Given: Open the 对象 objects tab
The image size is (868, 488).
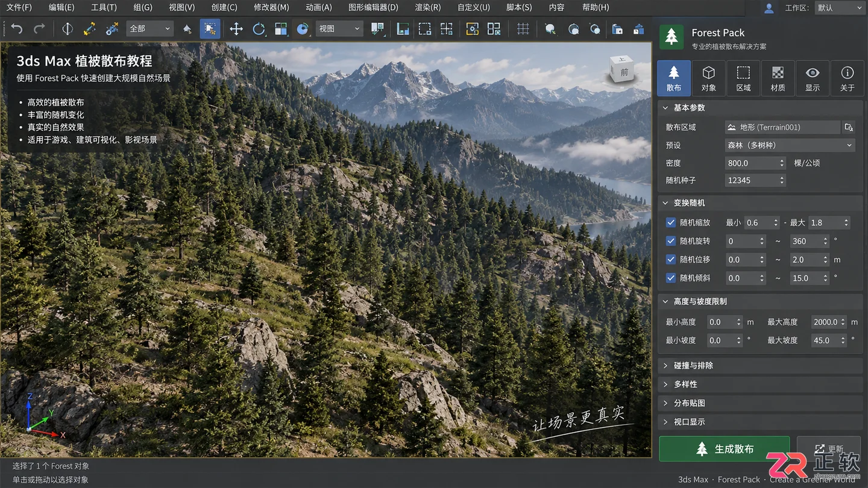Looking at the screenshot, I should pos(708,79).
